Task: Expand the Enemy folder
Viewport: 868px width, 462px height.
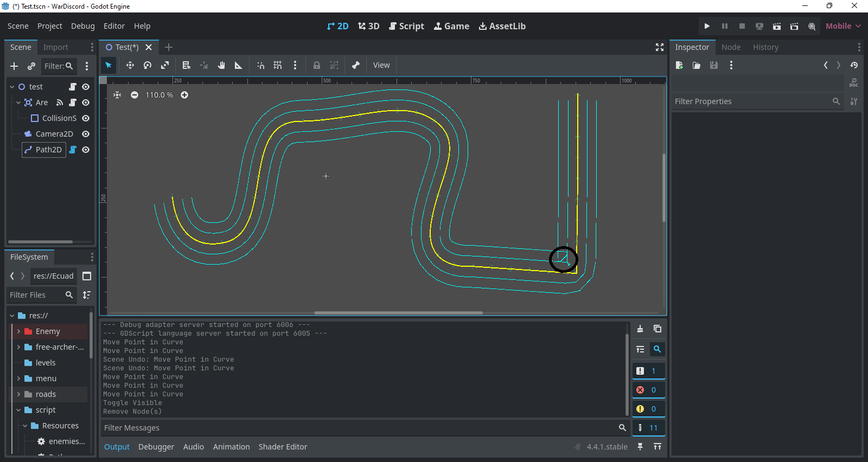Action: [x=18, y=331]
